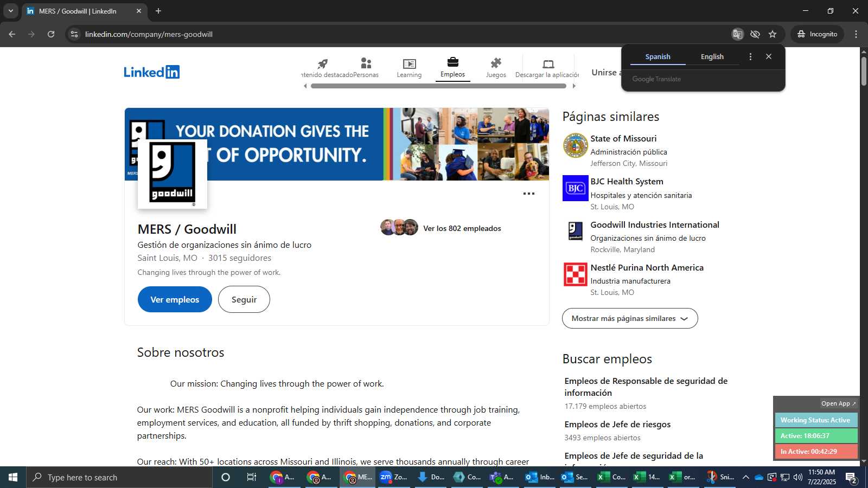Open the Chrome three-dot menu

pos(856,34)
